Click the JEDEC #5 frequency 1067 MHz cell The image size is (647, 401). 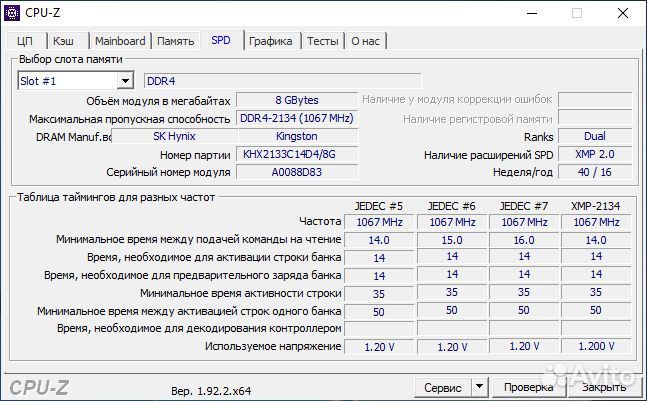[x=379, y=222]
